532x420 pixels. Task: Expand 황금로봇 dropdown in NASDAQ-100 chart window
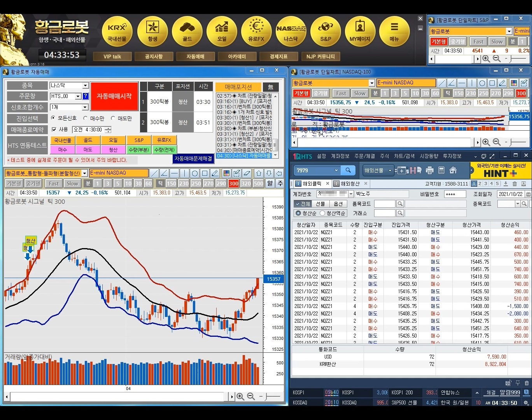(x=372, y=83)
